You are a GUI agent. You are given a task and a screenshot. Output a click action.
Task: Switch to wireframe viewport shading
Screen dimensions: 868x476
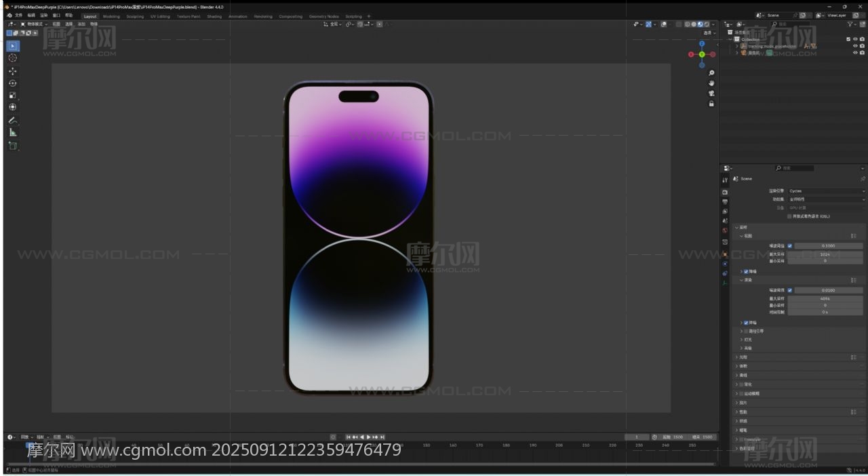pos(687,24)
